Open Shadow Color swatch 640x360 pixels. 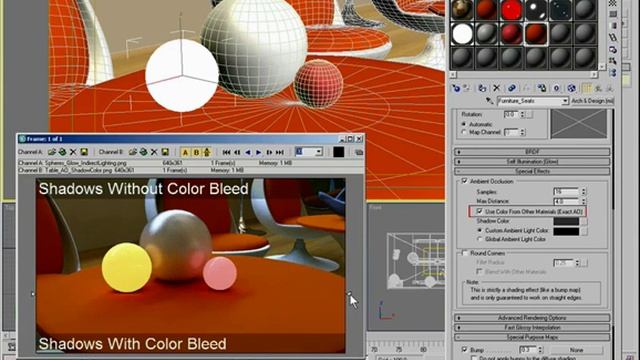pyautogui.click(x=566, y=221)
